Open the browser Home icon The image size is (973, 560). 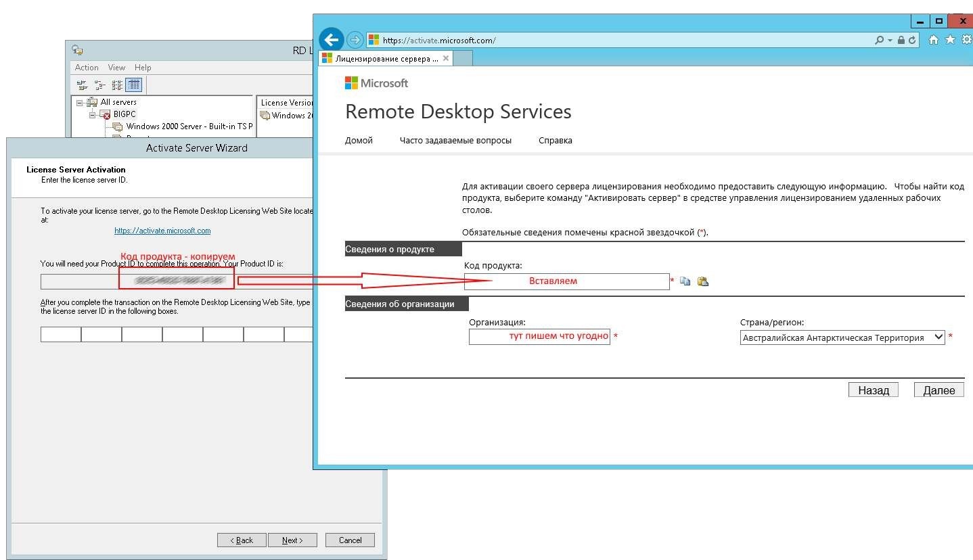click(x=934, y=40)
